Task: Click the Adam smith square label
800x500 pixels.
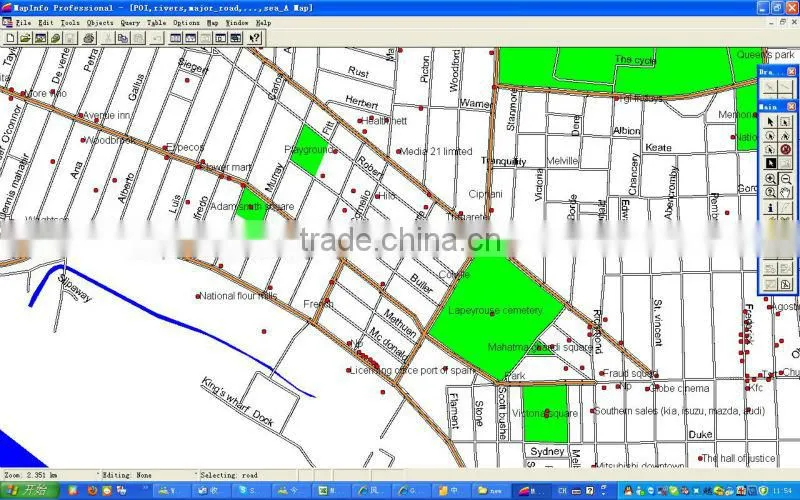Action: pyautogui.click(x=252, y=207)
